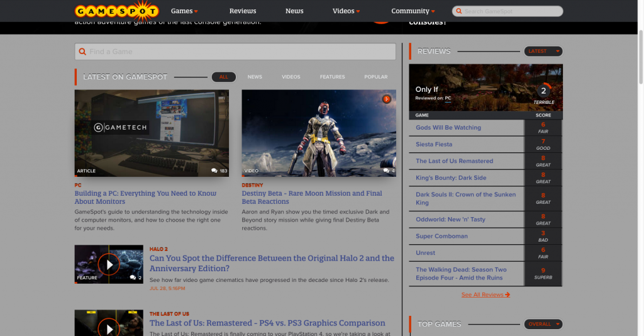Open Oddworld: New 'n' Tasty review

tap(450, 220)
